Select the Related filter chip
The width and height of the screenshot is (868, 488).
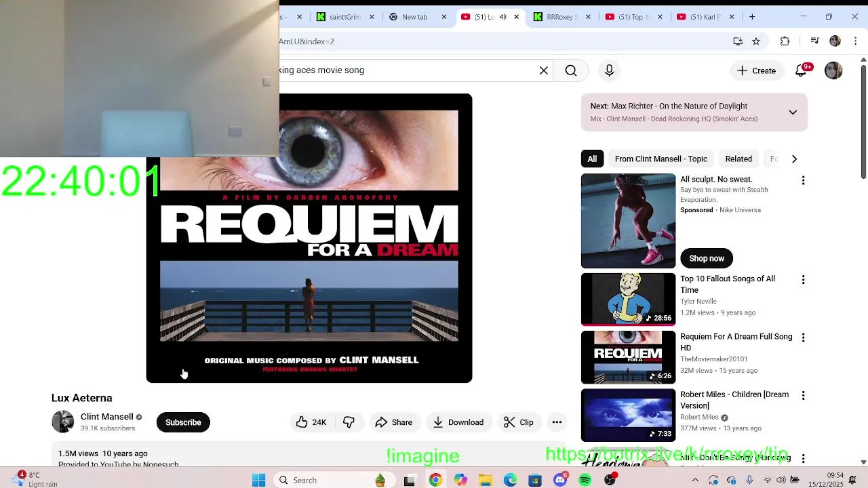coord(738,159)
